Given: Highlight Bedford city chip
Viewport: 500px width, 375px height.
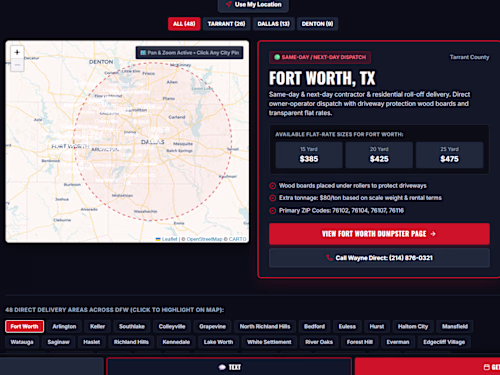Looking at the screenshot, I should click(x=314, y=327).
